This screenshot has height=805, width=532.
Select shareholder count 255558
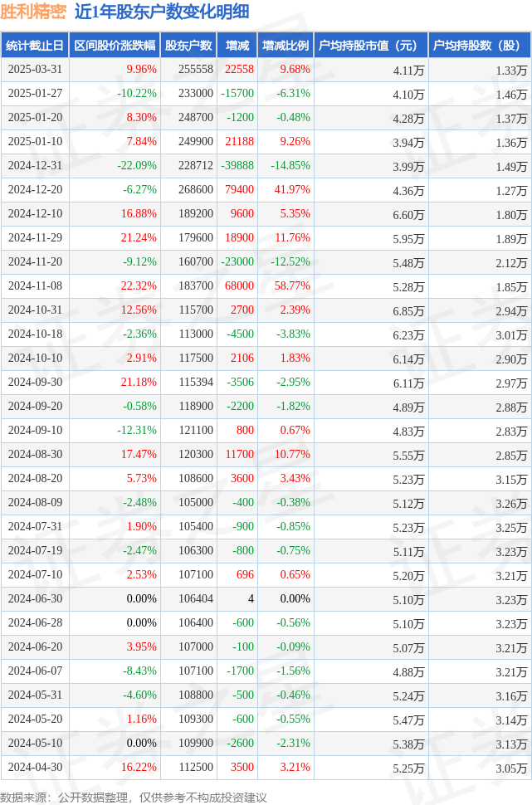point(196,70)
